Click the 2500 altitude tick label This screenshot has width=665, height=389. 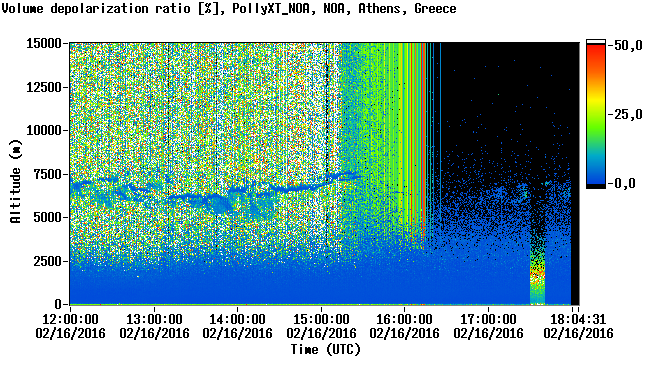pyautogui.click(x=48, y=261)
